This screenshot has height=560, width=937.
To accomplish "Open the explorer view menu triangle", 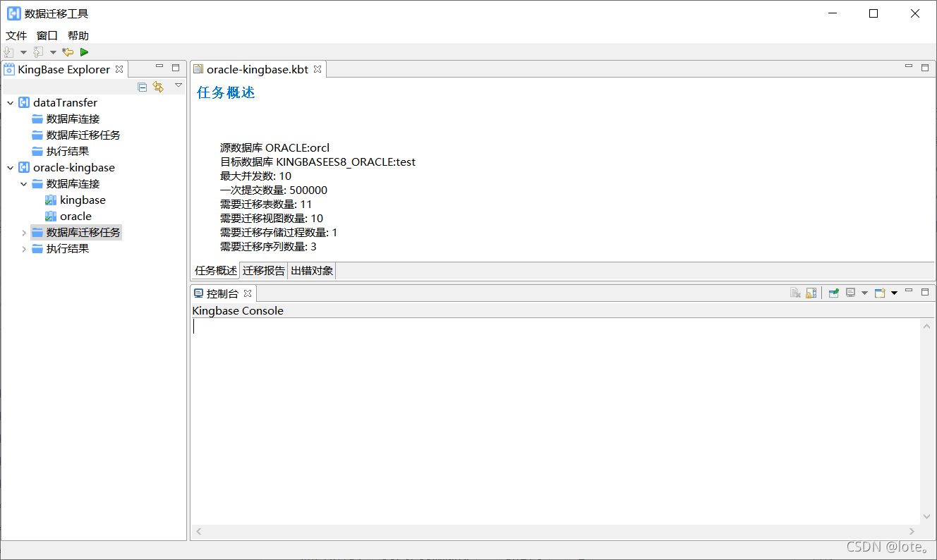I will 179,85.
